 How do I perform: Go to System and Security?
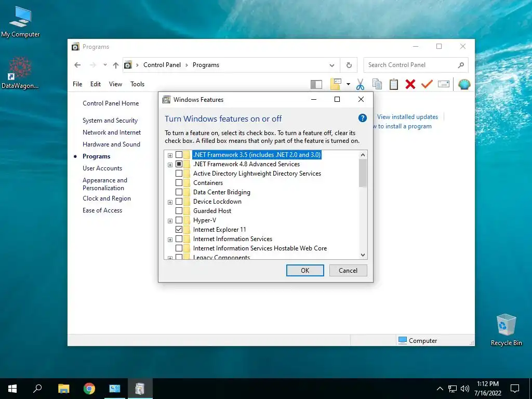coord(110,121)
